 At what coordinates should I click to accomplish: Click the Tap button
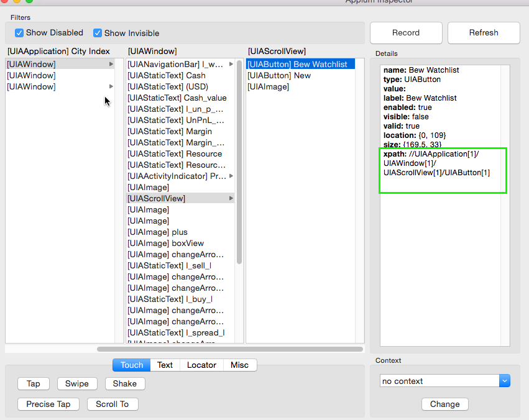(34, 384)
